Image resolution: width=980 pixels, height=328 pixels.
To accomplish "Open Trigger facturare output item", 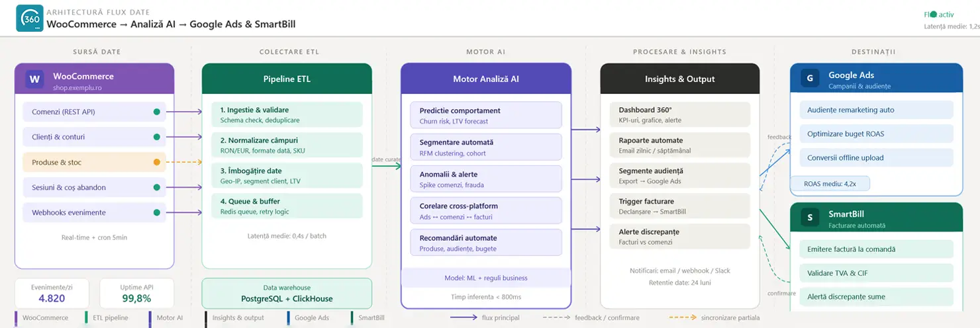I will pyautogui.click(x=680, y=206).
